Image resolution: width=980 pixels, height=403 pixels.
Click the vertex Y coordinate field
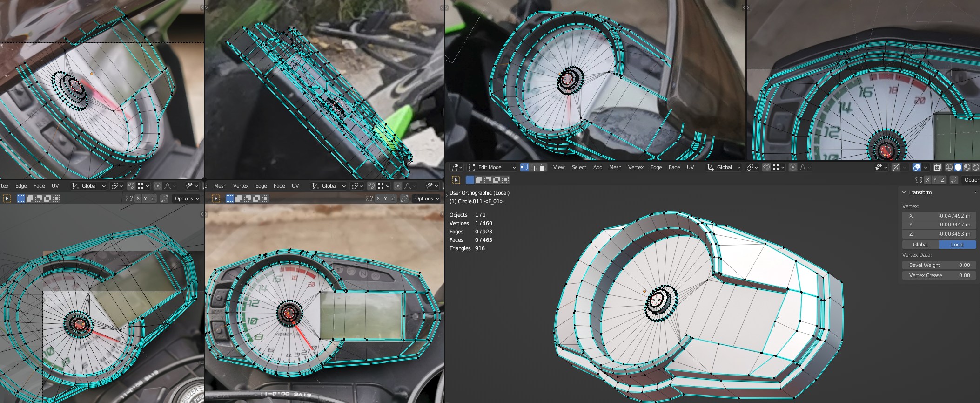[x=939, y=225]
